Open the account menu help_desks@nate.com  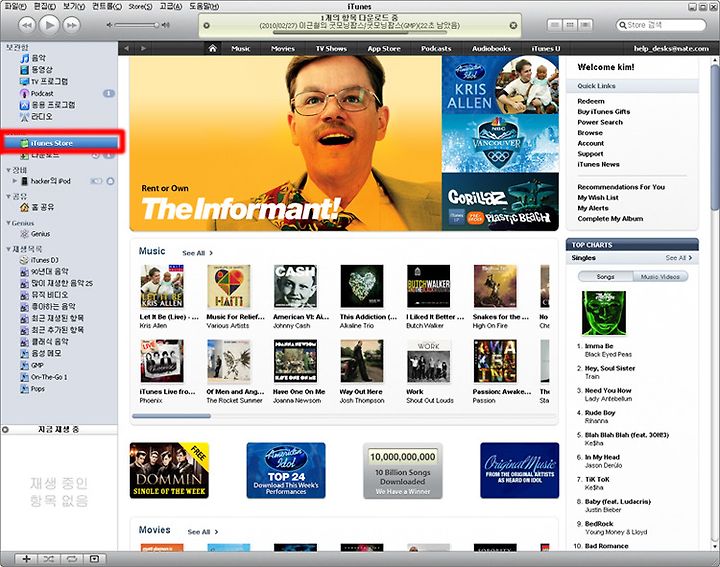(671, 48)
